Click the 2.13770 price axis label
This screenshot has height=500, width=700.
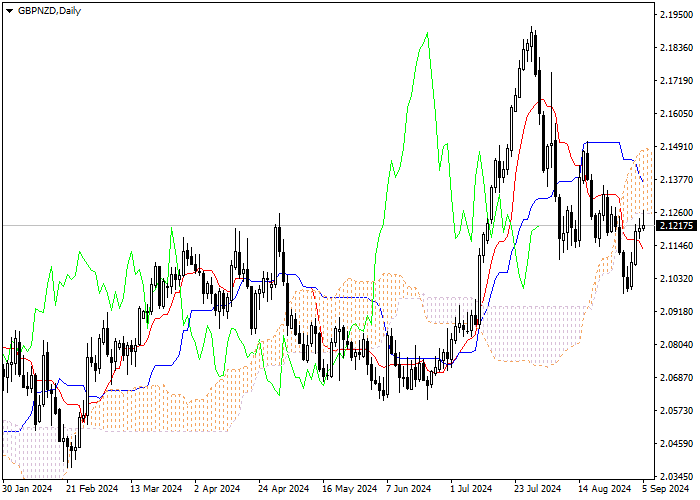coord(676,180)
